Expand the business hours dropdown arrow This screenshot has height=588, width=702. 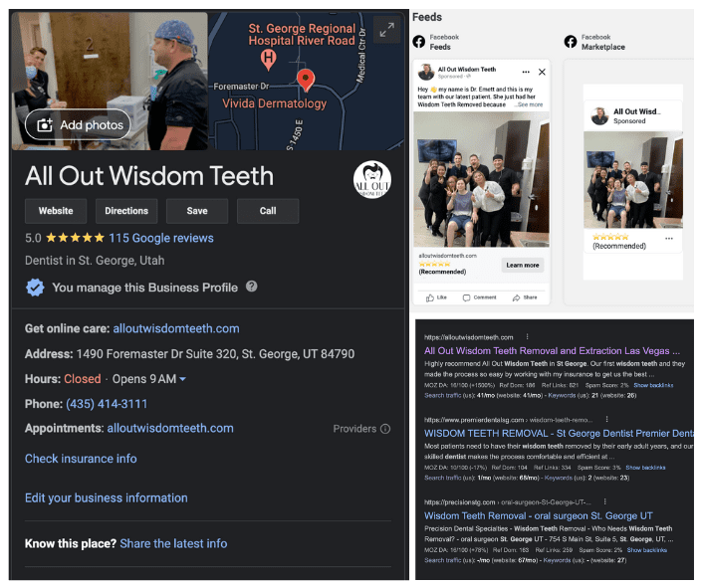(x=182, y=379)
